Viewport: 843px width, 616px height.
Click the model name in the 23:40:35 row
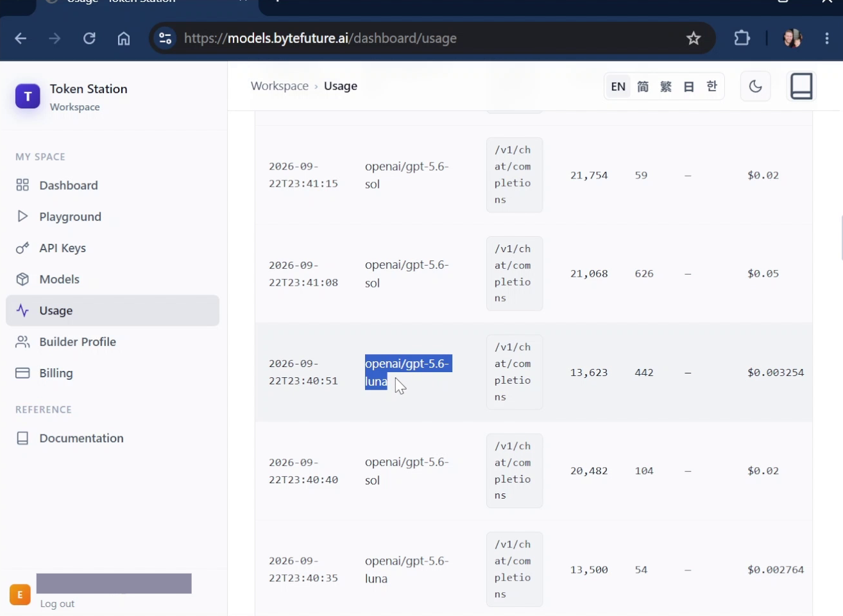(407, 570)
